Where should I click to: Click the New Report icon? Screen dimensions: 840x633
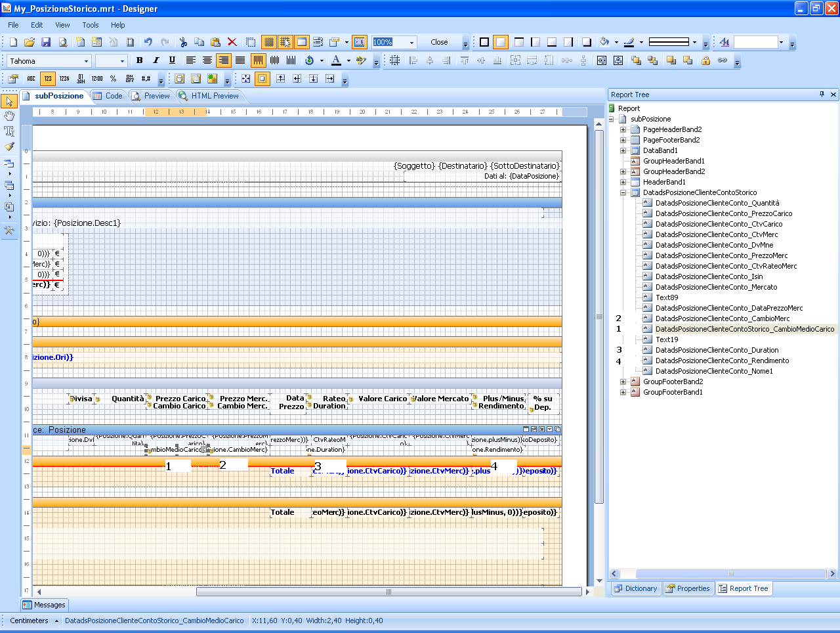[x=13, y=42]
